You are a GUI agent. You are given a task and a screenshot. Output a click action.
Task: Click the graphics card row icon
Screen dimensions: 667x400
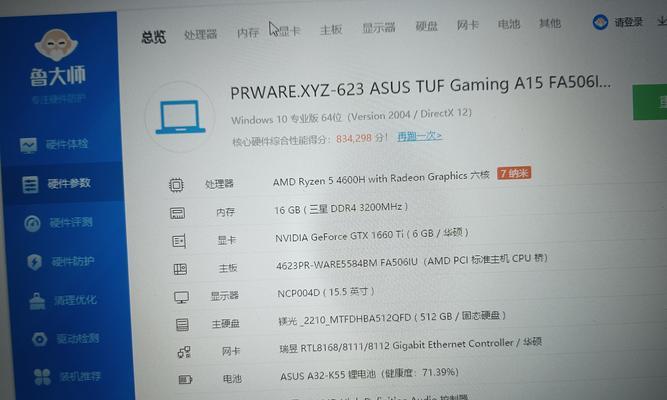pos(179,241)
